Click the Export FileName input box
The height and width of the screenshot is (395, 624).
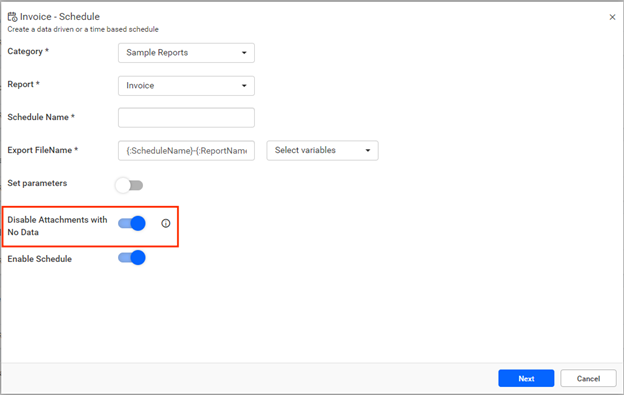pos(186,151)
